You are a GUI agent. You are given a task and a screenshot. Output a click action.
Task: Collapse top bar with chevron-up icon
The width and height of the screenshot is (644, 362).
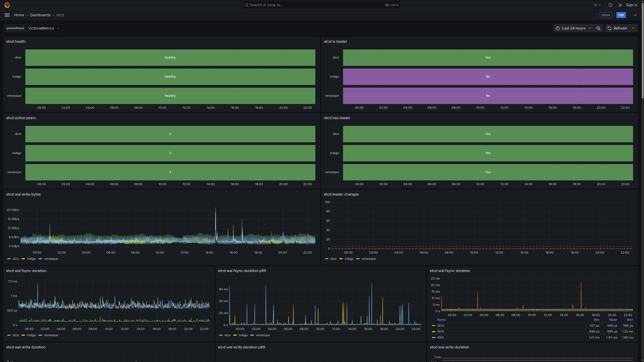pyautogui.click(x=635, y=15)
